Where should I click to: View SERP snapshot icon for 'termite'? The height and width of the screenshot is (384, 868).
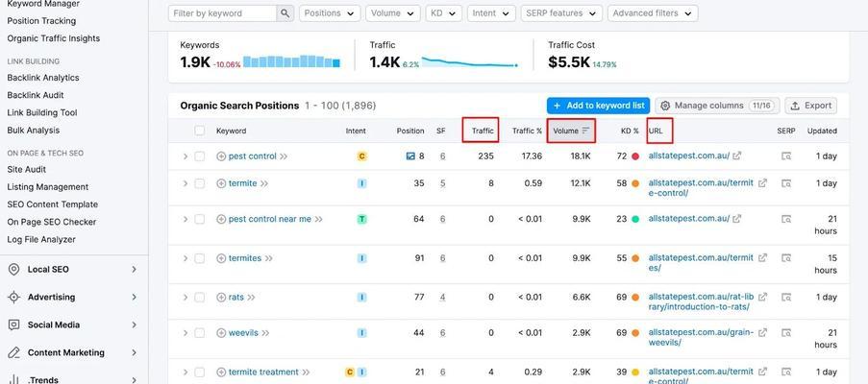[786, 183]
